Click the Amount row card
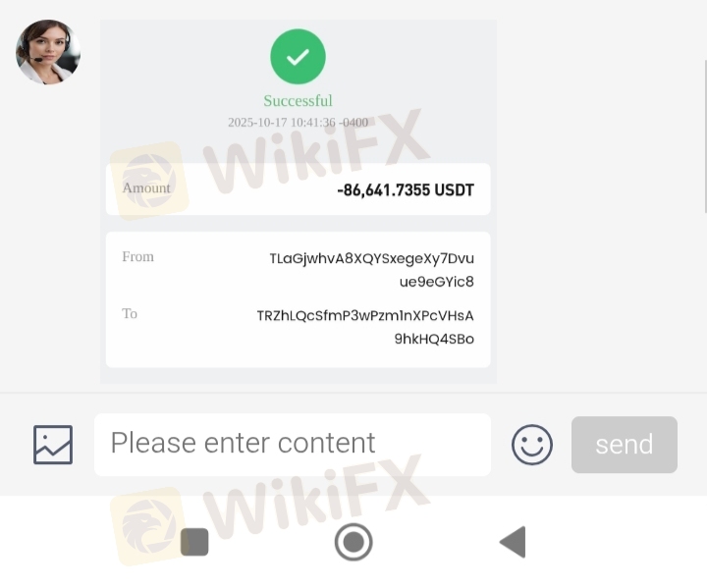Screen dimensions: 707x588 tap(299, 188)
